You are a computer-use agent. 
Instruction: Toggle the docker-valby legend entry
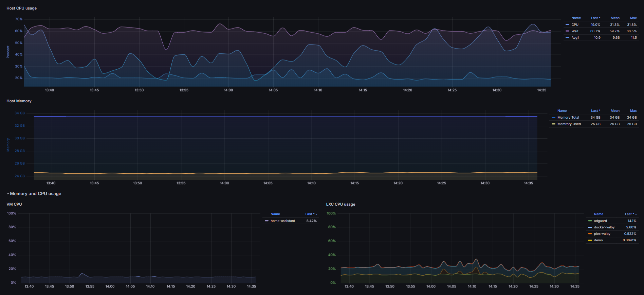(604, 227)
